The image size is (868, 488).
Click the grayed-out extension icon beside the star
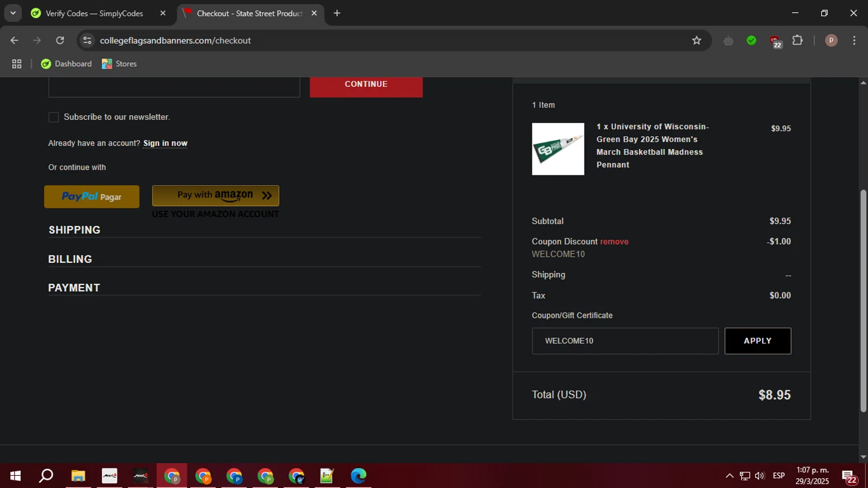coord(729,41)
